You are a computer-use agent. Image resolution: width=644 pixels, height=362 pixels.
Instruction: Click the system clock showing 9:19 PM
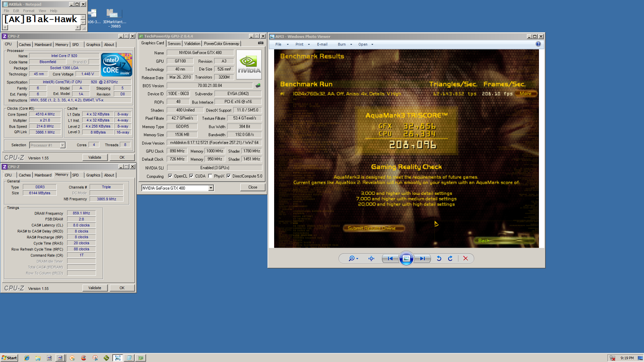627,358
